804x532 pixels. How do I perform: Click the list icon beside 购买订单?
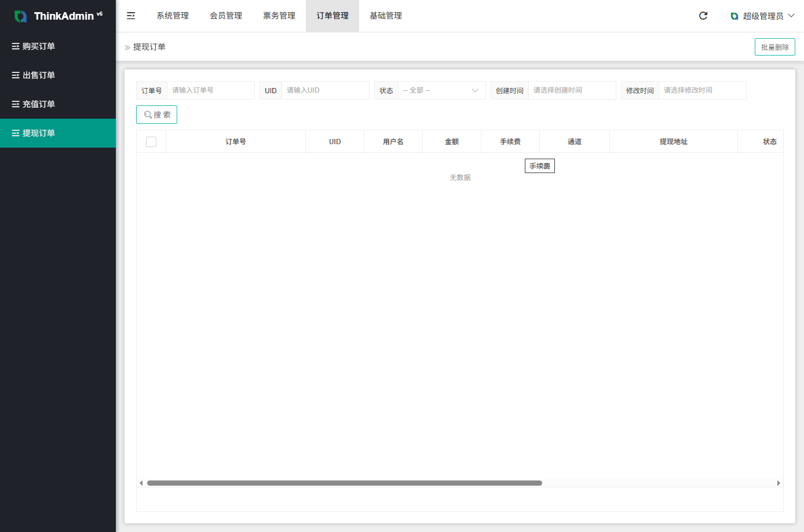click(x=16, y=46)
